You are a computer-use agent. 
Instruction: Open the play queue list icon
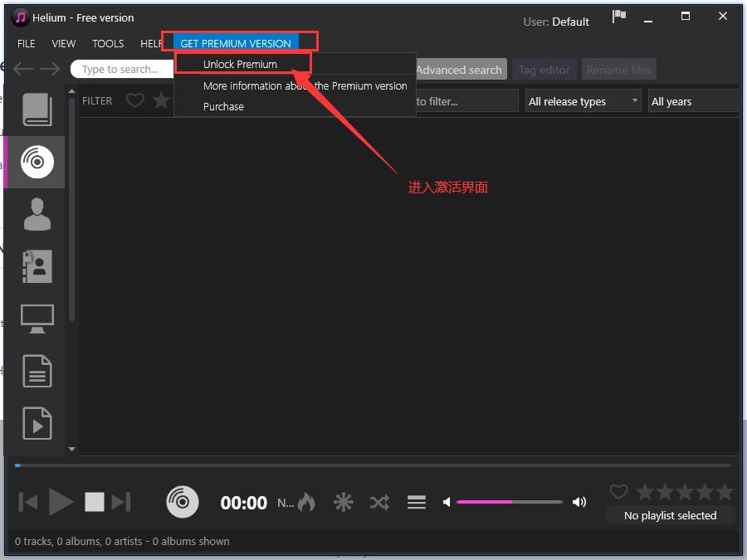[417, 503]
